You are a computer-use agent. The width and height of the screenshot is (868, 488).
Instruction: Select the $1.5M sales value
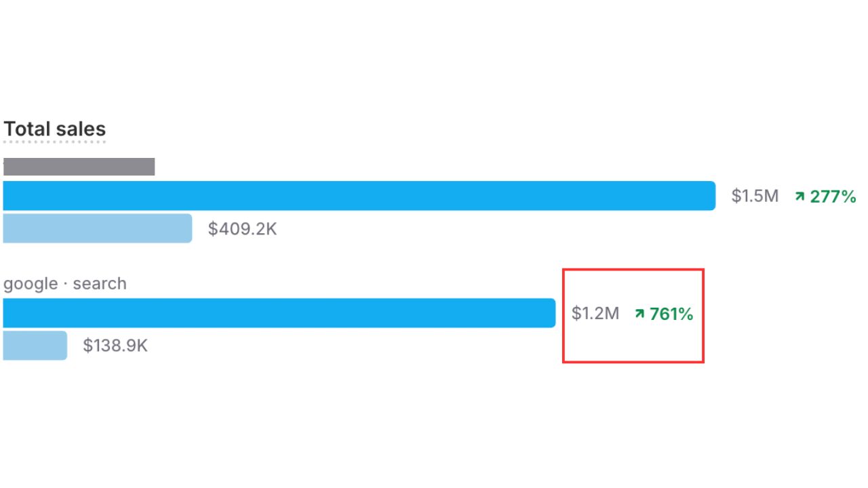click(755, 197)
